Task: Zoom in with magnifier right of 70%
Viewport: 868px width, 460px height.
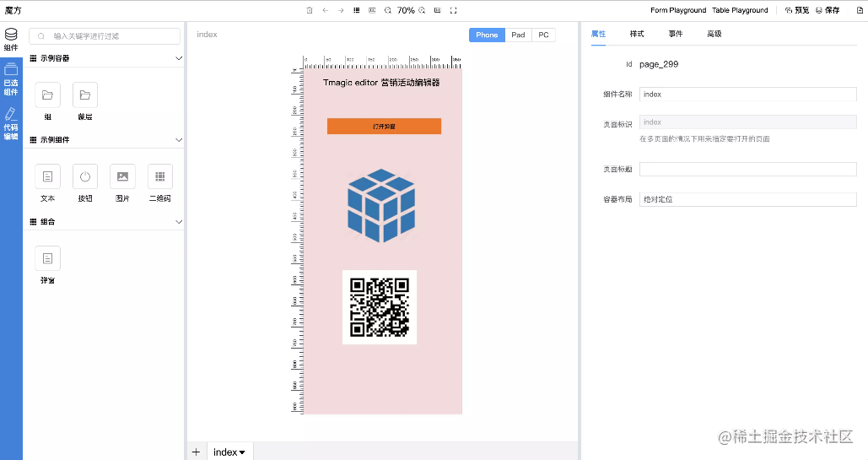Action: (x=422, y=10)
